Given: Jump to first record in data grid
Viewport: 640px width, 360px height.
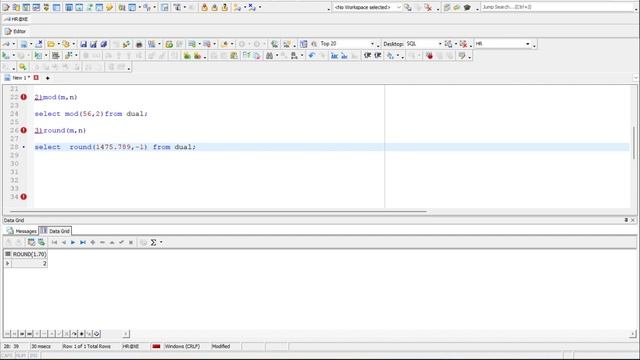Looking at the screenshot, I should [54, 242].
